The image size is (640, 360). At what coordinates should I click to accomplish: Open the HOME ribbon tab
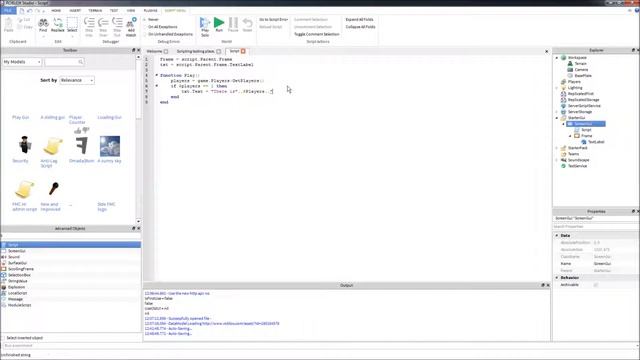(x=56, y=11)
